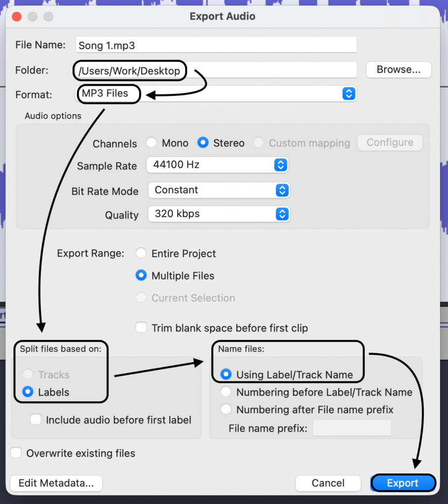The height and width of the screenshot is (504, 448).
Task: Select Using Label/Track Name option
Action: [x=226, y=375]
